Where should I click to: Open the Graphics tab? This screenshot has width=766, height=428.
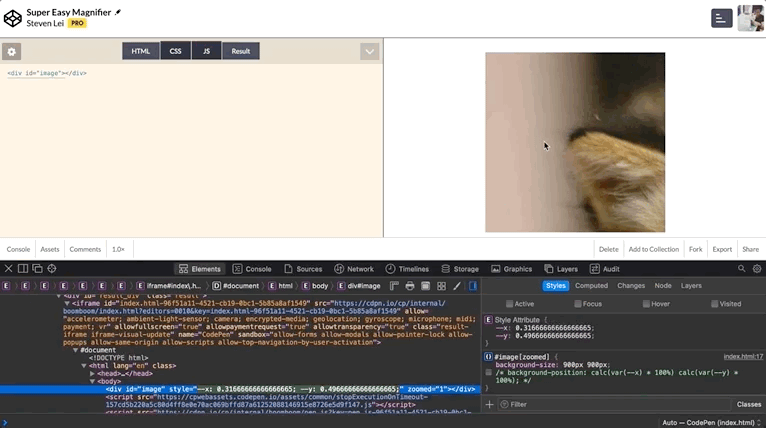click(511, 269)
